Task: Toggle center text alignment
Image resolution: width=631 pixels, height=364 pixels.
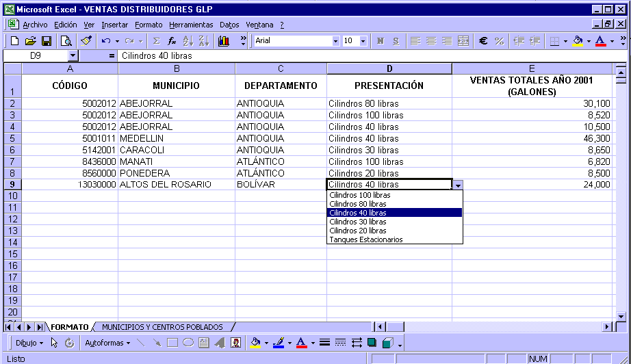Action: [x=431, y=41]
